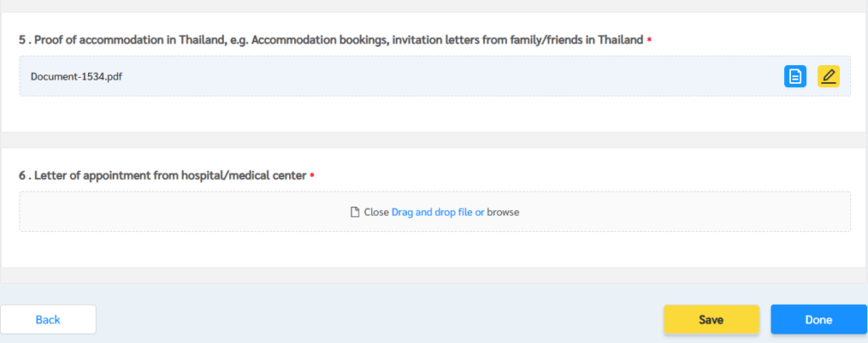Image resolution: width=868 pixels, height=343 pixels.
Task: Click the red asterisk after accommodation heading
Action: pos(649,41)
